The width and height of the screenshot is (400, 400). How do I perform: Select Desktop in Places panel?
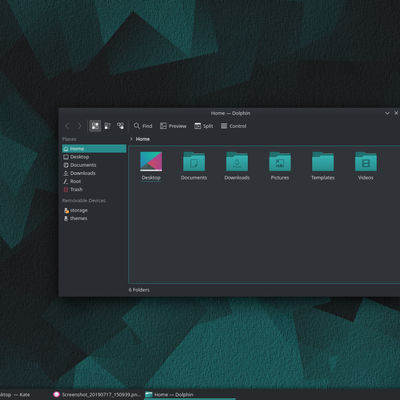pos(94,157)
